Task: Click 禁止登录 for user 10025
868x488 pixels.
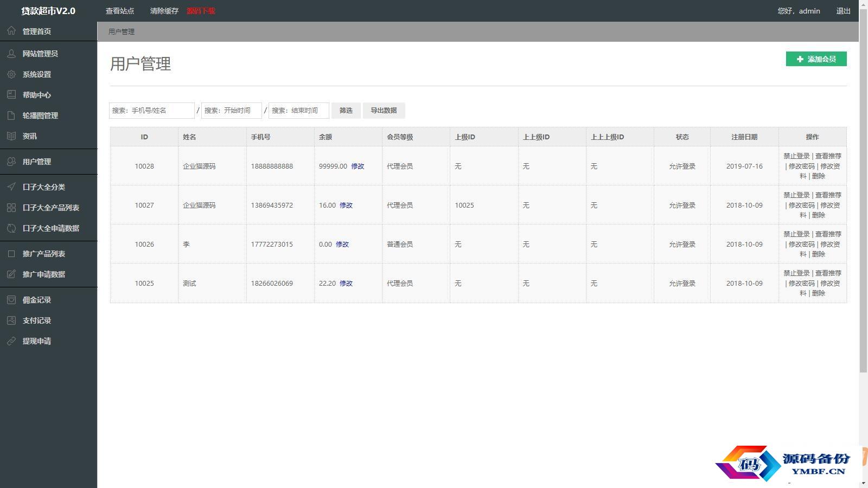Action: (x=796, y=273)
